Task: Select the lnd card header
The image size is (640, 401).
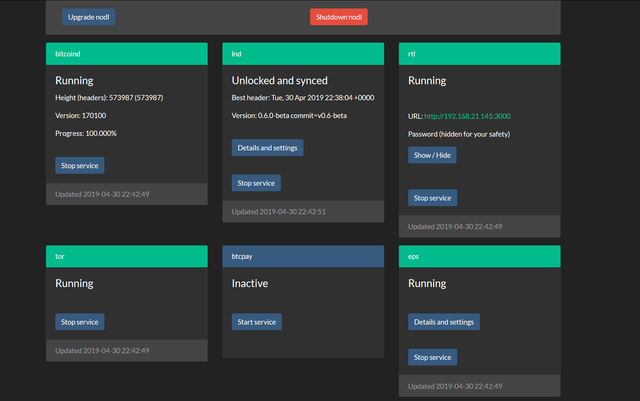Action: [x=303, y=54]
